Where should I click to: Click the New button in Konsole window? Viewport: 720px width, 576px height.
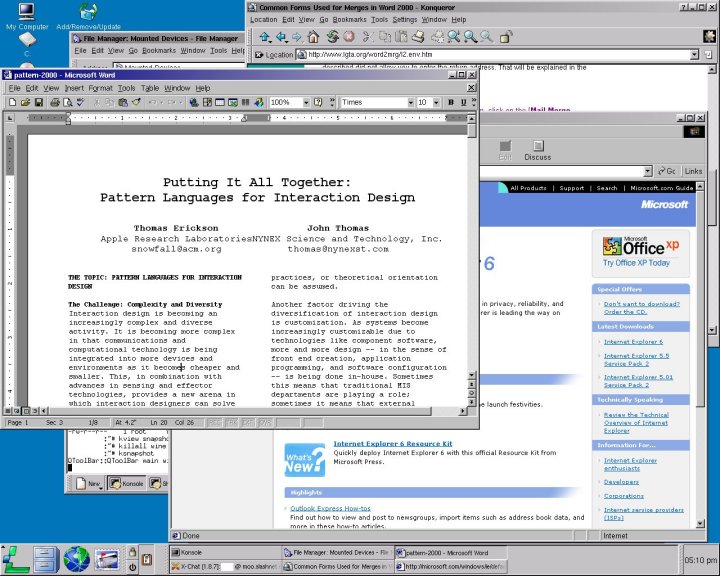pyautogui.click(x=89, y=483)
